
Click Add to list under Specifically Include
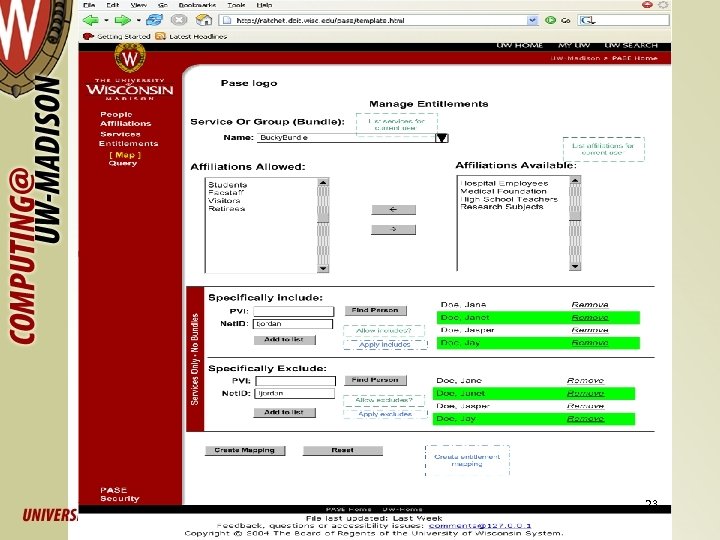click(x=285, y=340)
